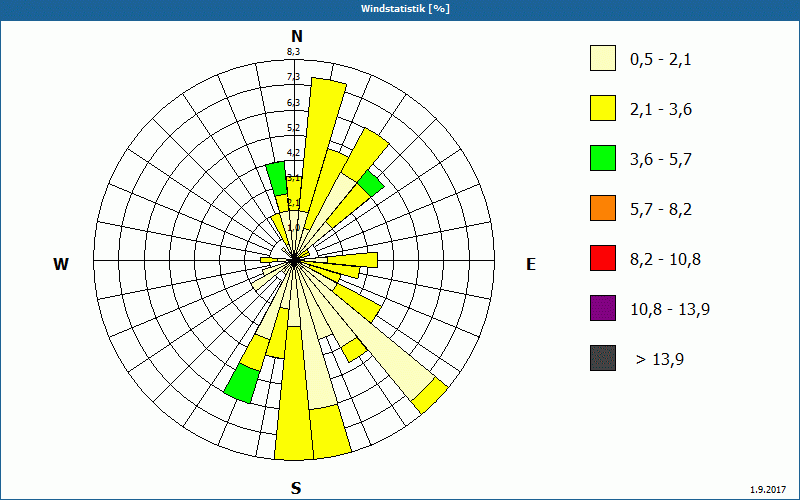Click the dark gray > 13,9 legend swatch
This screenshot has height=500, width=800.
[603, 358]
